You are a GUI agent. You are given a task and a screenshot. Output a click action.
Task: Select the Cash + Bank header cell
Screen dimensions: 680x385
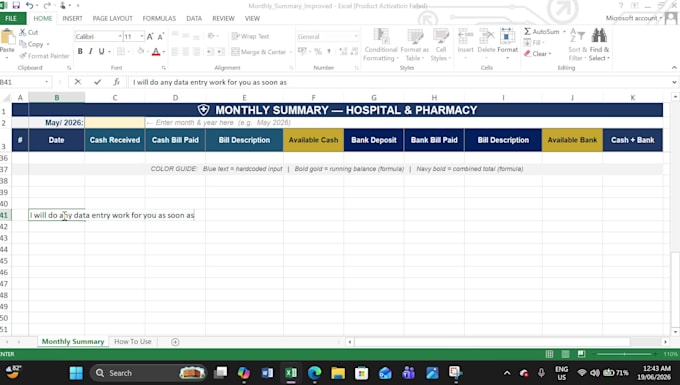pos(632,140)
